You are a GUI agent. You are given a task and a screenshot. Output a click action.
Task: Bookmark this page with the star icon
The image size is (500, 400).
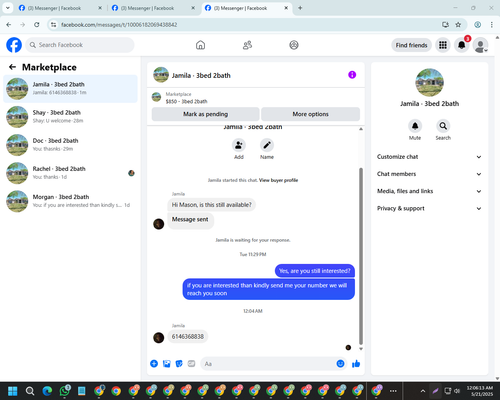pyautogui.click(x=458, y=25)
